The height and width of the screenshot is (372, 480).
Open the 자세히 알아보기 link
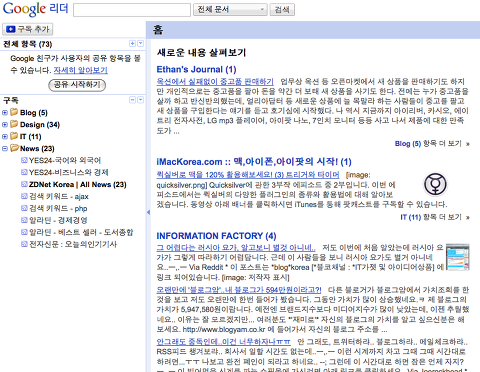click(x=81, y=70)
